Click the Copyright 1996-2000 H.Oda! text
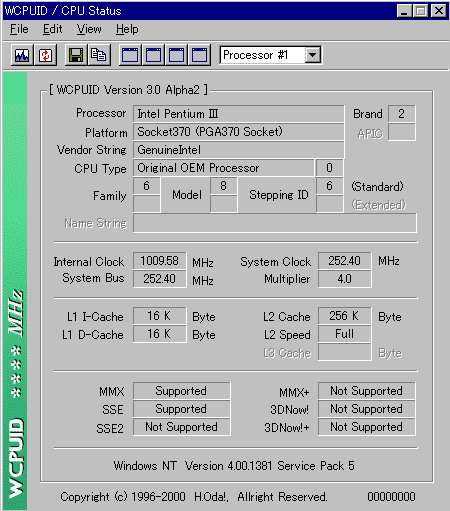Screen dimensions: 450x511 [x=194, y=497]
